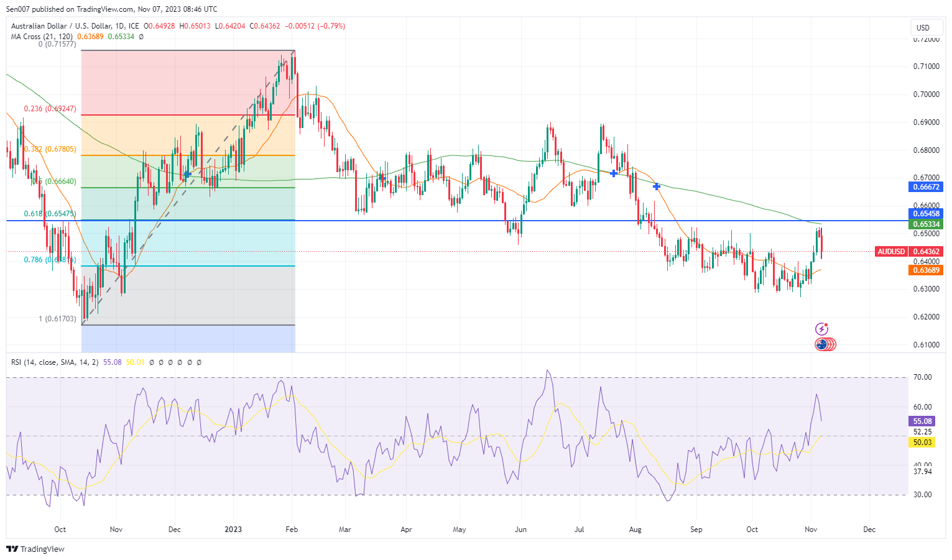Image resolution: width=952 pixels, height=560 pixels.
Task: Click the open price O0.64928 in header
Action: (x=159, y=26)
